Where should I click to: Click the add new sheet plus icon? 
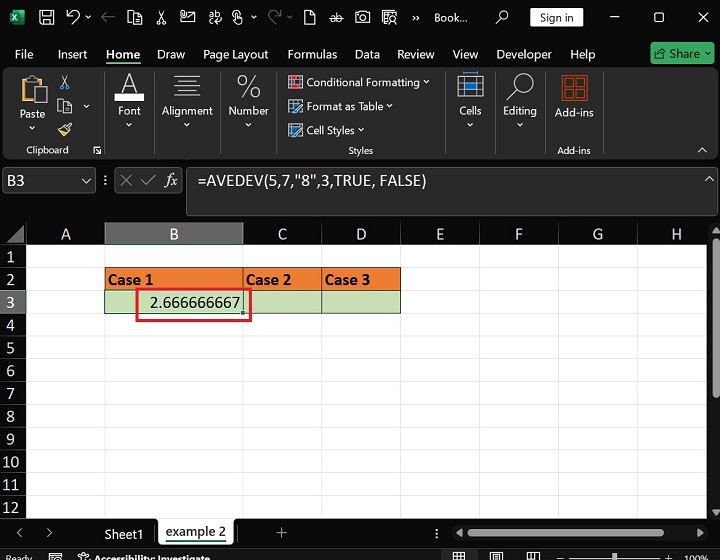[281, 533]
